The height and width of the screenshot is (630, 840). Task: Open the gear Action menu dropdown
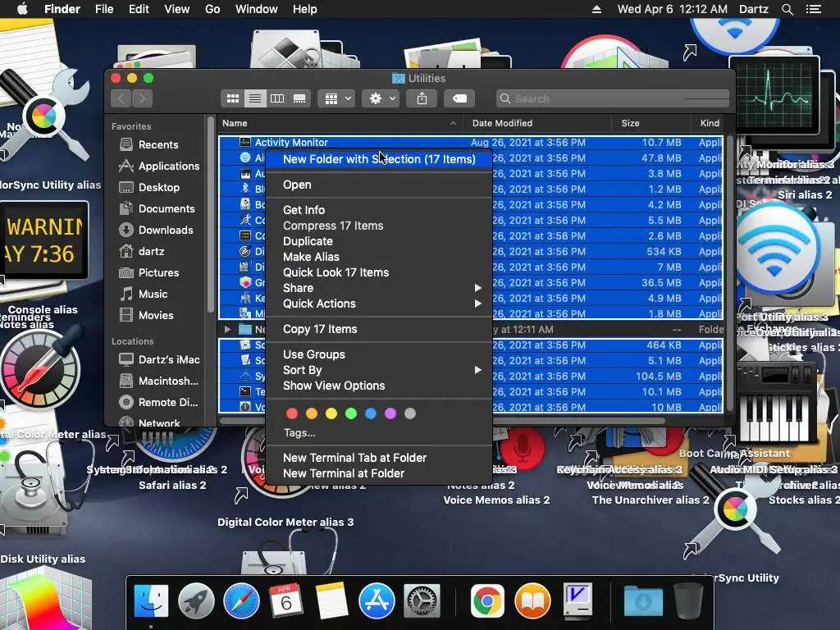tap(381, 98)
